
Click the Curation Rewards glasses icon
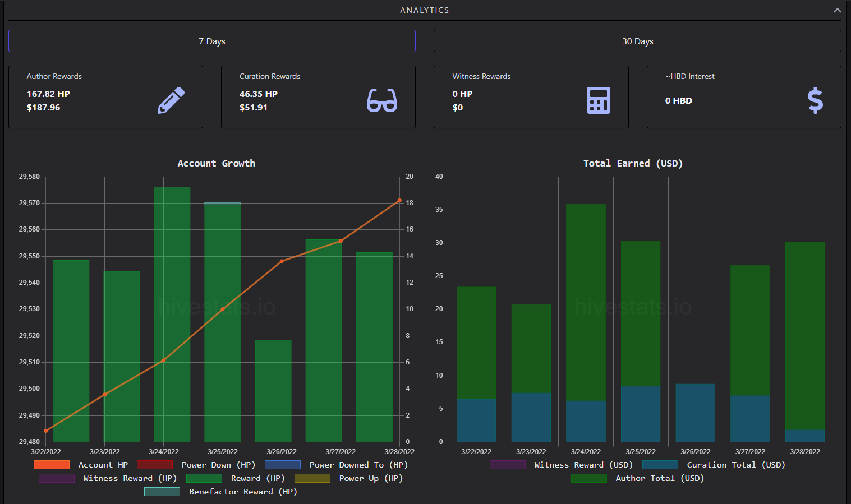pos(382,100)
